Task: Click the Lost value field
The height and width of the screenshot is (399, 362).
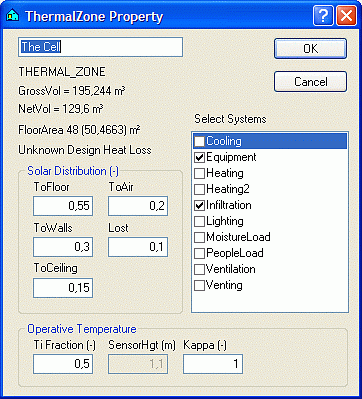Action: coord(138,247)
